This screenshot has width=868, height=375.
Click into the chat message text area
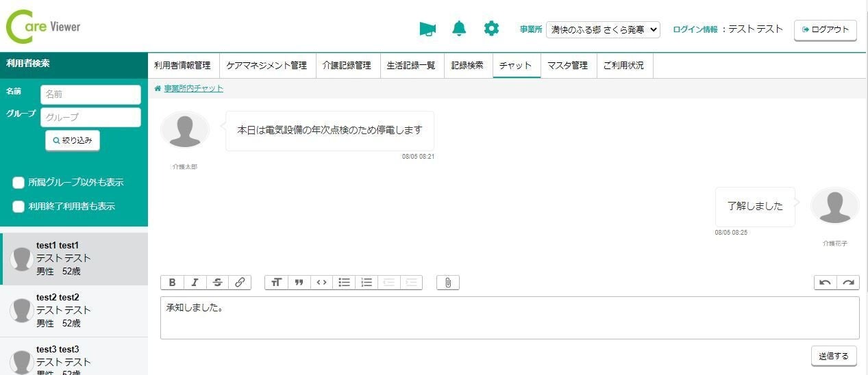(510, 318)
